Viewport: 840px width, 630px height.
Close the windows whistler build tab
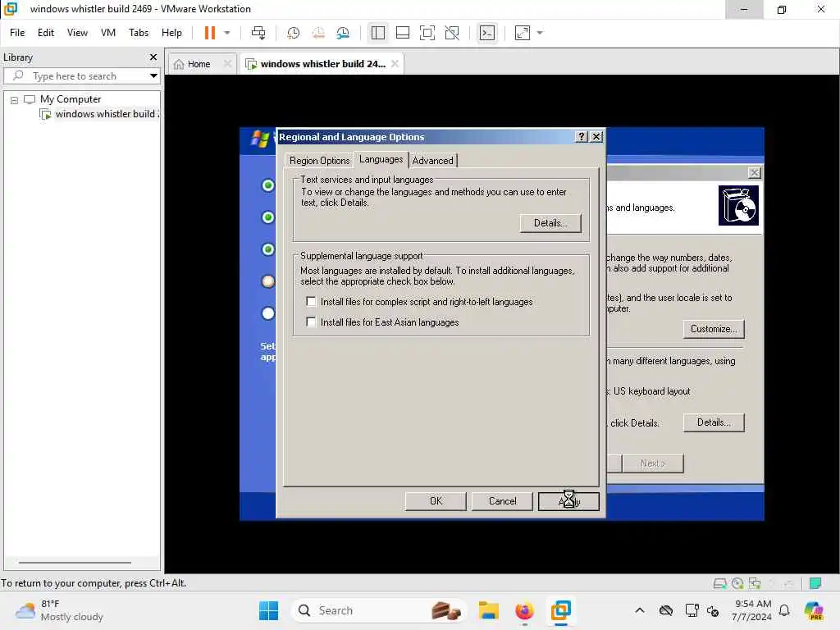coord(395,63)
